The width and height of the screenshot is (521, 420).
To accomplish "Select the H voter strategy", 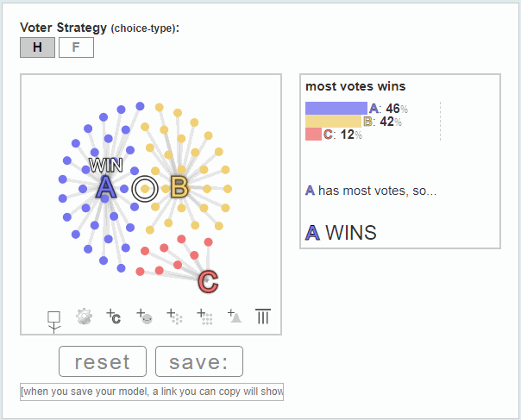I will pyautogui.click(x=38, y=47).
